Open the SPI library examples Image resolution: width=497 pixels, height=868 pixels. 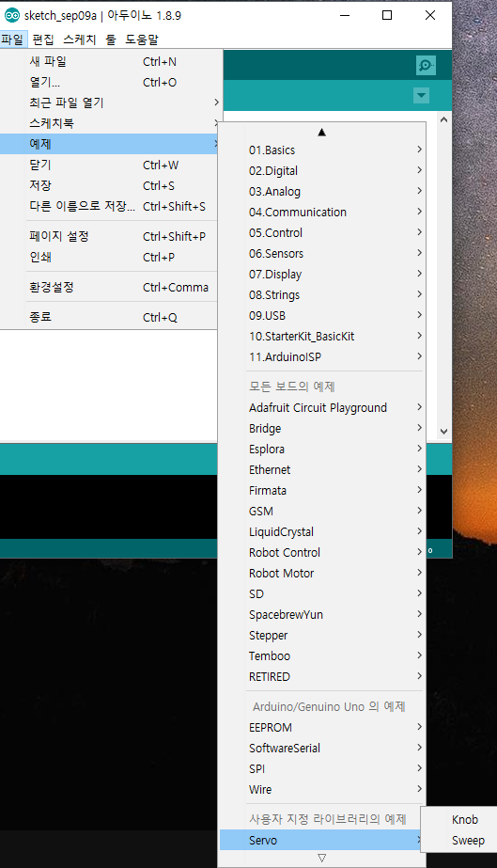322,769
